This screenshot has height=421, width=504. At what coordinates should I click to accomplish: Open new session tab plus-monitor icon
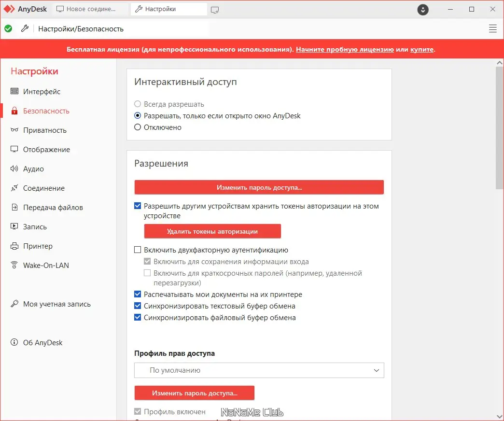(215, 10)
